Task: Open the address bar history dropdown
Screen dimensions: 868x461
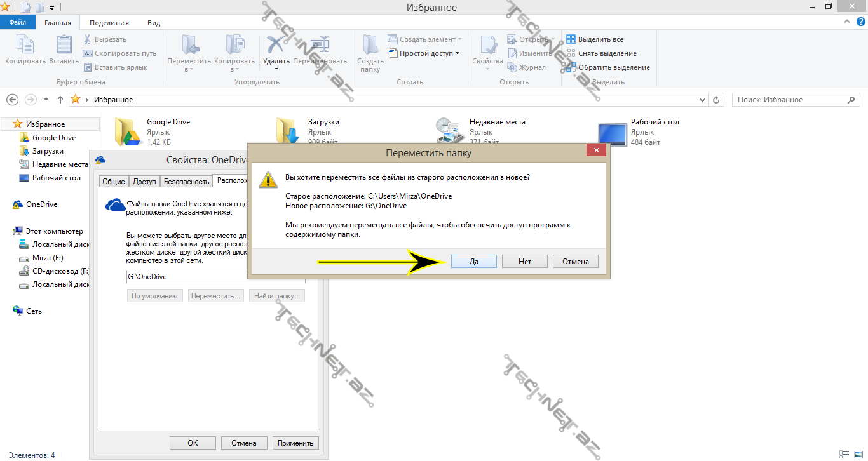Action: point(702,100)
